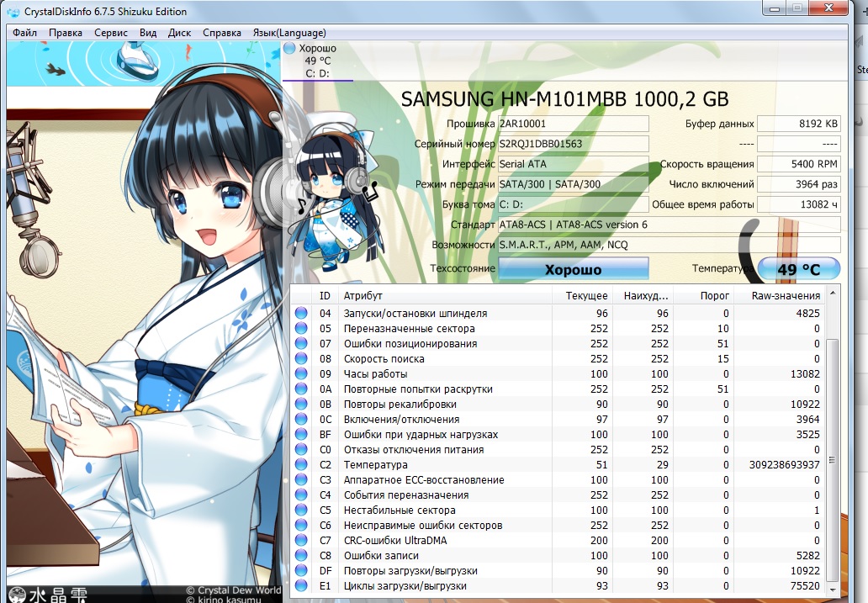This screenshot has height=603, width=868.
Task: Click the ID column header
Action: [x=325, y=296]
